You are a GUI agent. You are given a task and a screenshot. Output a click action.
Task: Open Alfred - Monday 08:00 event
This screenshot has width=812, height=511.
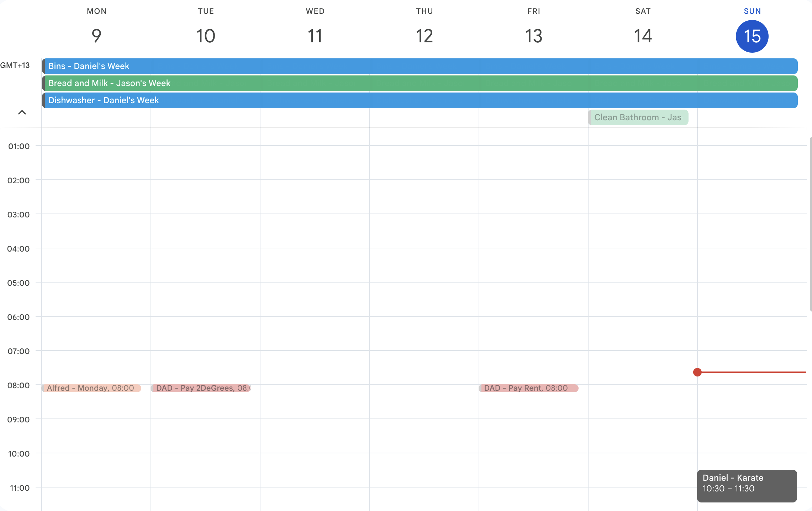(91, 388)
